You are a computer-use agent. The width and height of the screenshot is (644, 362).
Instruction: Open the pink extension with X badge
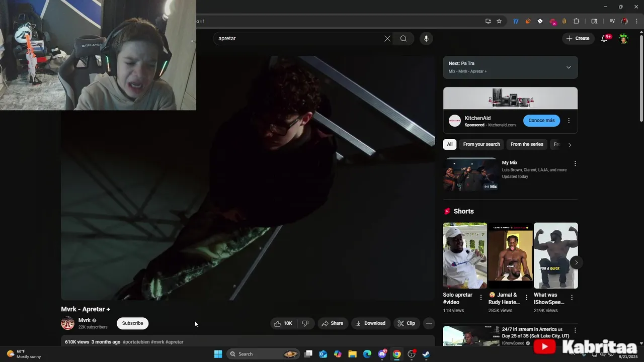[x=552, y=22]
